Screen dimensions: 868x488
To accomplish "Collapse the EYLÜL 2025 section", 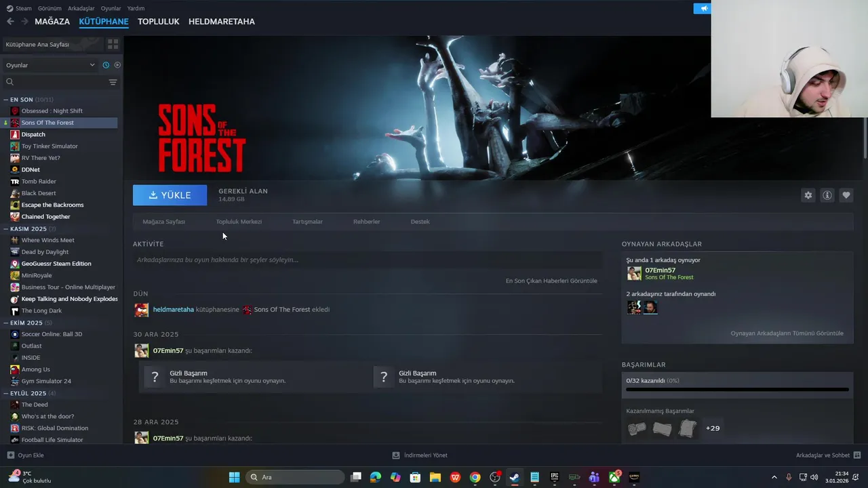I will [5, 393].
